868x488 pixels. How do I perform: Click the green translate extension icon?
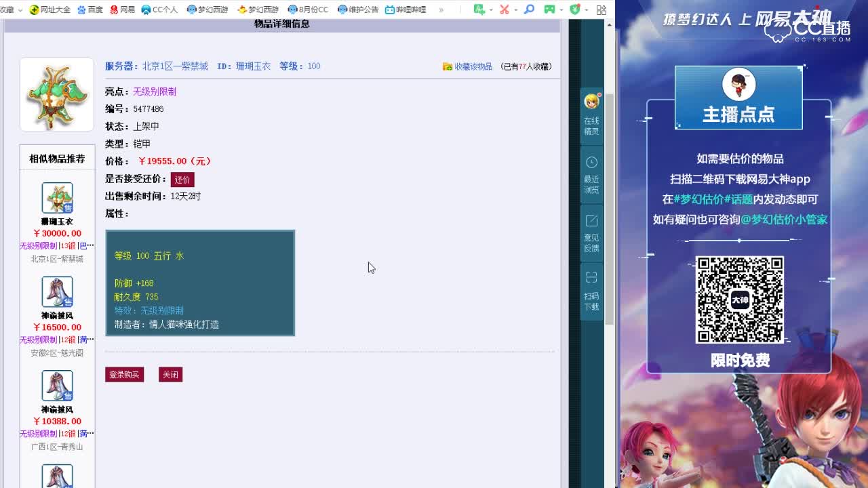tap(479, 9)
